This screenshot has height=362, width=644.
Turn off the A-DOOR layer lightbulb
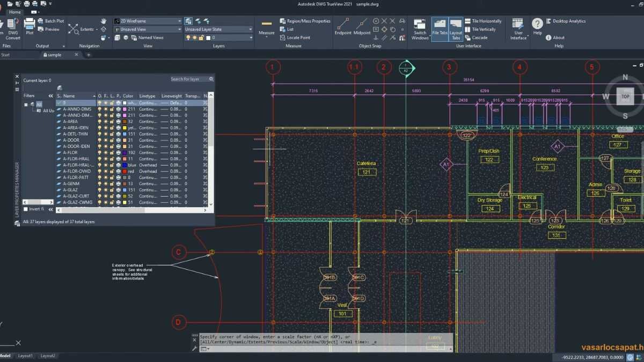coord(99,140)
